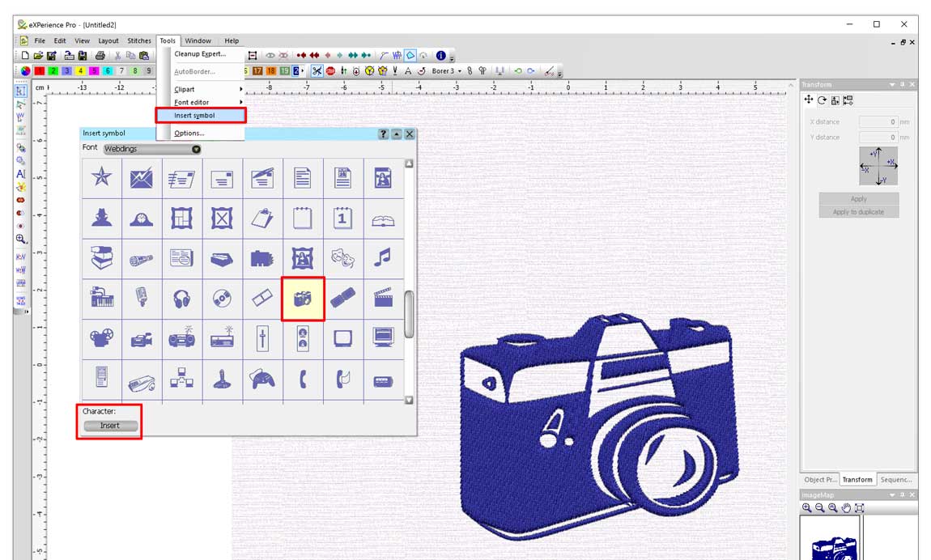
Task: Click Zoom out icon in ImageMap panel
Action: pyautogui.click(x=819, y=507)
